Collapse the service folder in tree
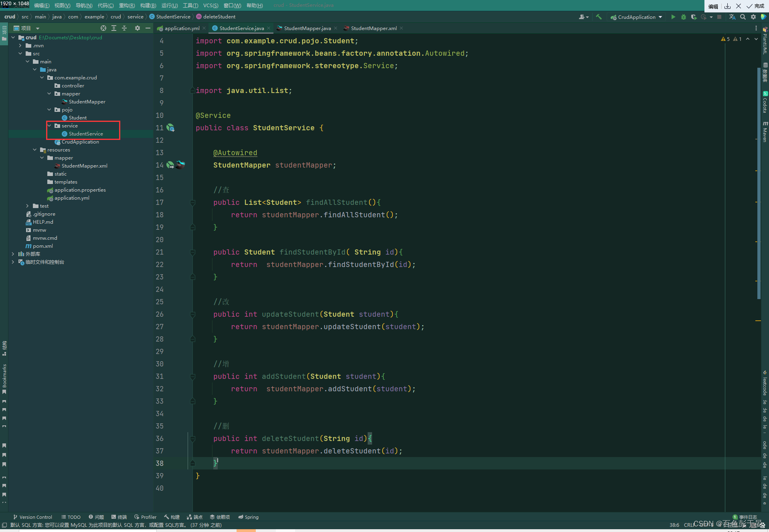 tap(49, 126)
